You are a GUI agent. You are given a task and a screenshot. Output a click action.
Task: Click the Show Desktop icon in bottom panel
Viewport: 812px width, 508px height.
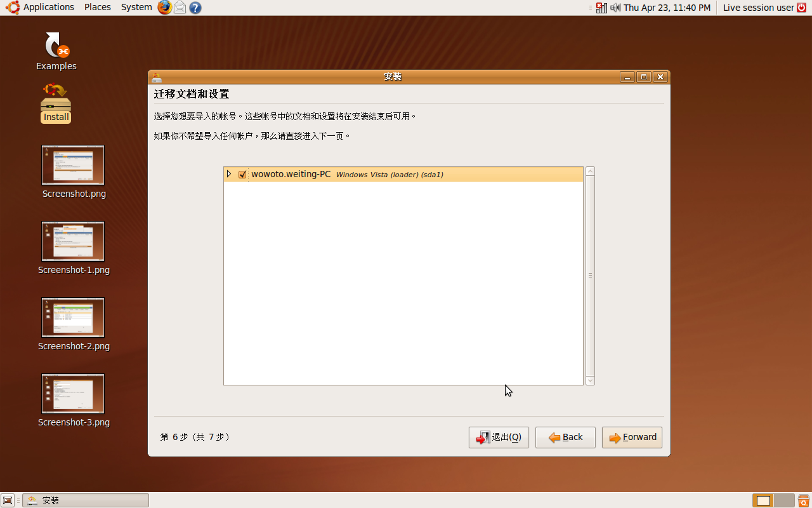pyautogui.click(x=8, y=500)
